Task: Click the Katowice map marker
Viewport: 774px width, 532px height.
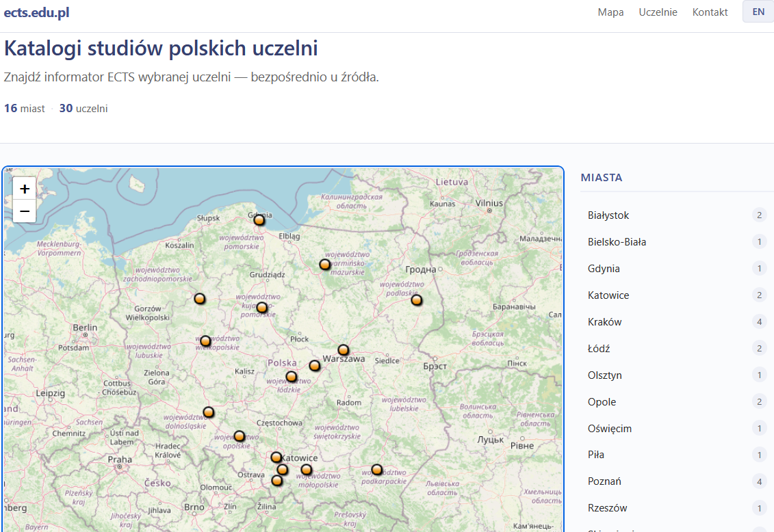Action: pyautogui.click(x=276, y=457)
